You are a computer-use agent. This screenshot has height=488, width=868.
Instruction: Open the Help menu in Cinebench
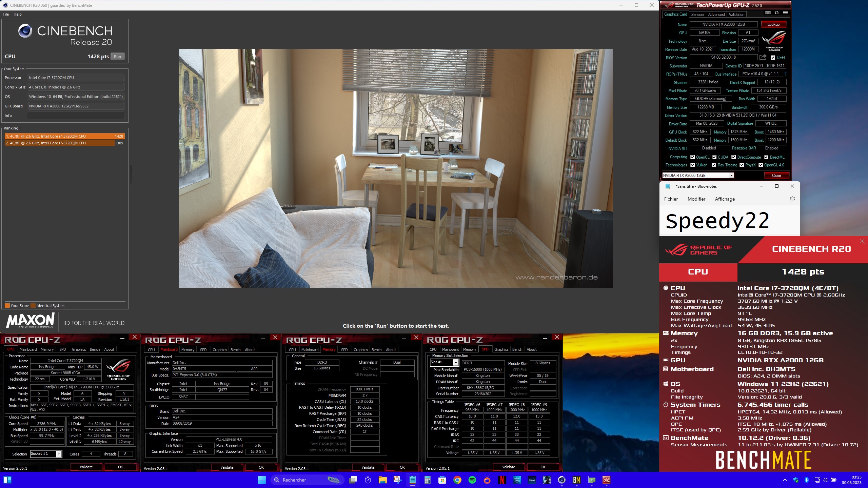[18, 14]
